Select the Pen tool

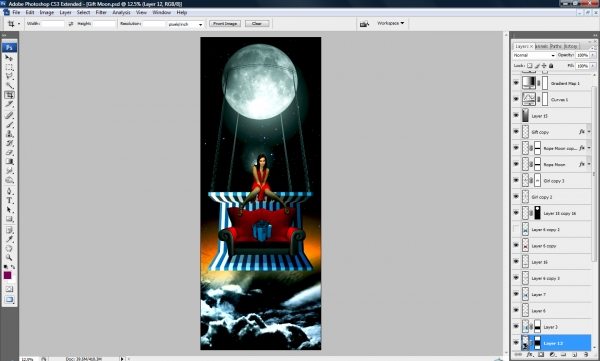(9, 191)
